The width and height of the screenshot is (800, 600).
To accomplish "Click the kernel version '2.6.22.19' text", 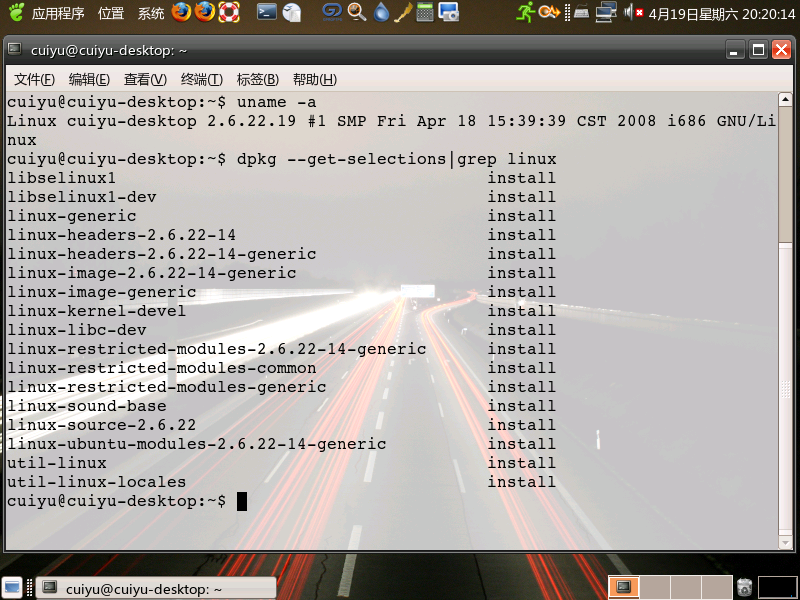I will (252, 121).
